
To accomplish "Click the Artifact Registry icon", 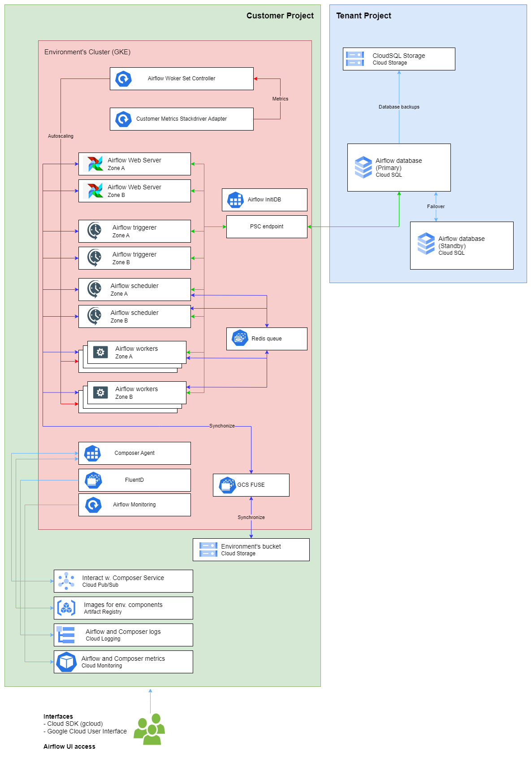I will point(66,608).
